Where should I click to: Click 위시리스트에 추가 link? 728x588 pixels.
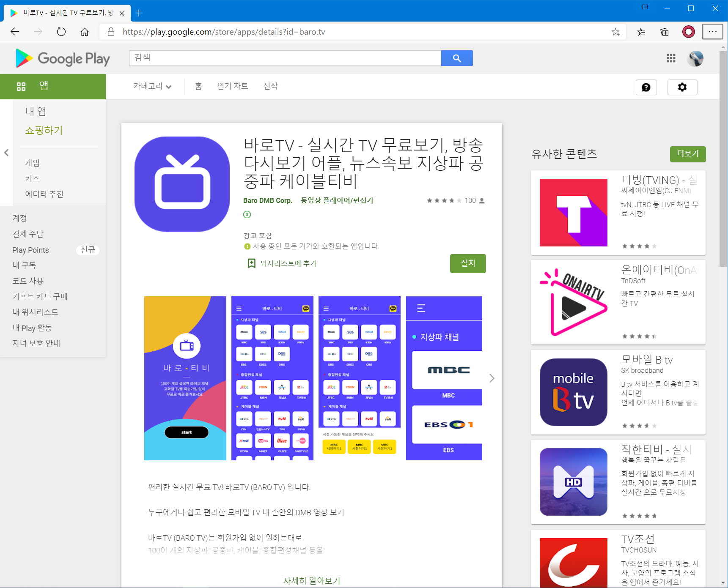point(288,263)
